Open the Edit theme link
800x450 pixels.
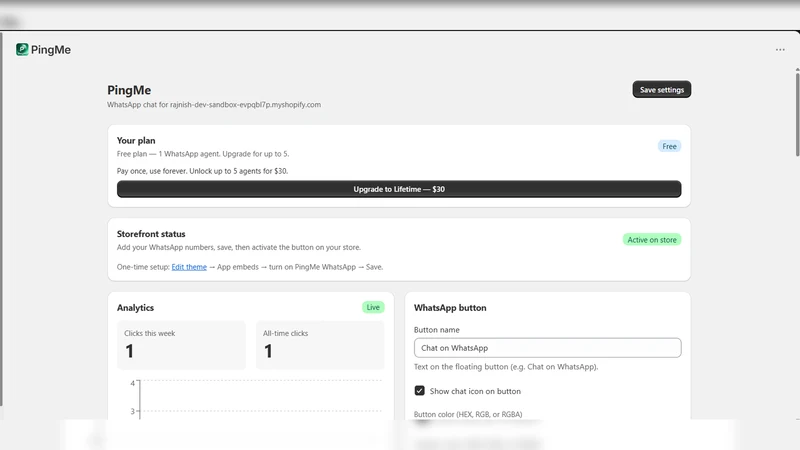(x=189, y=267)
